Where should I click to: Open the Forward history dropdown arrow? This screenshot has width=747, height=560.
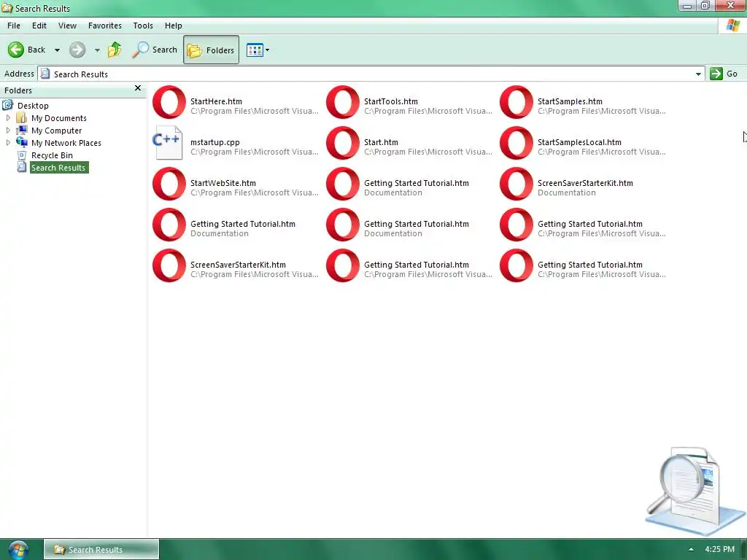click(97, 50)
